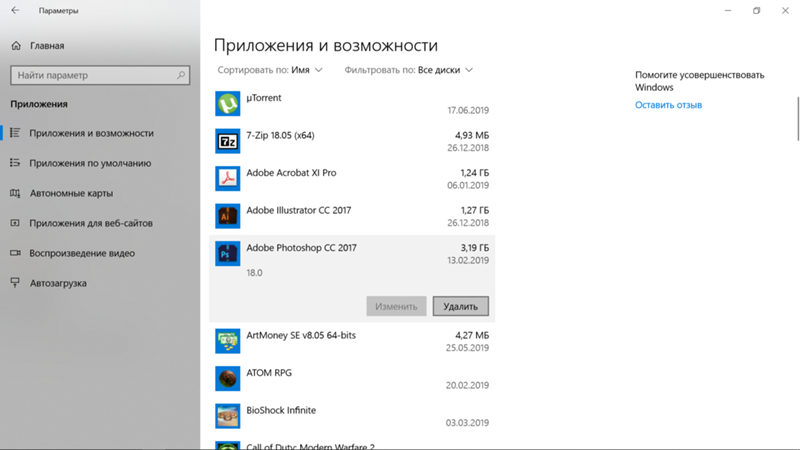Image resolution: width=800 pixels, height=450 pixels.
Task: Click the BioShock Infinite app icon
Action: pyautogui.click(x=228, y=416)
